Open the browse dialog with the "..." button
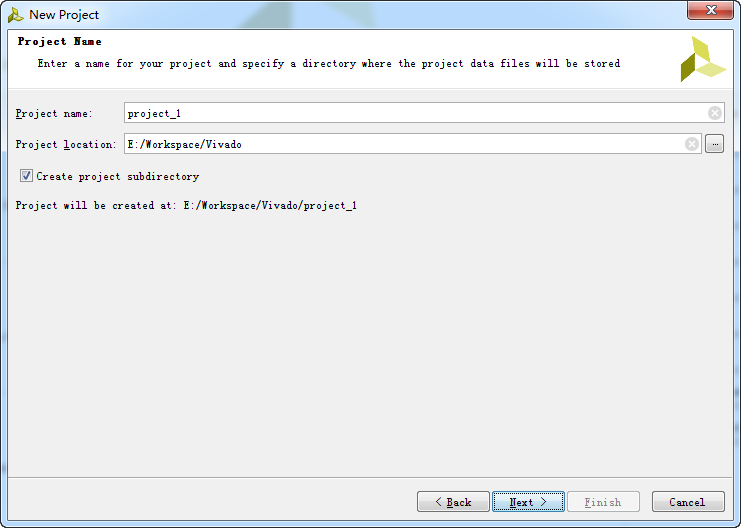 pyautogui.click(x=714, y=144)
